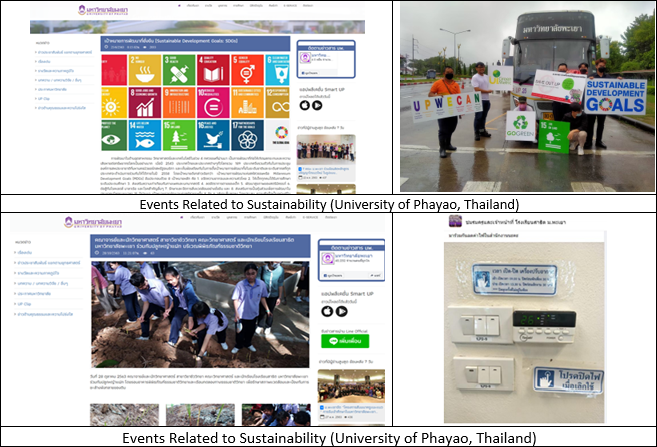
Task: Click Play store icon on SDG page
Action: [317, 105]
